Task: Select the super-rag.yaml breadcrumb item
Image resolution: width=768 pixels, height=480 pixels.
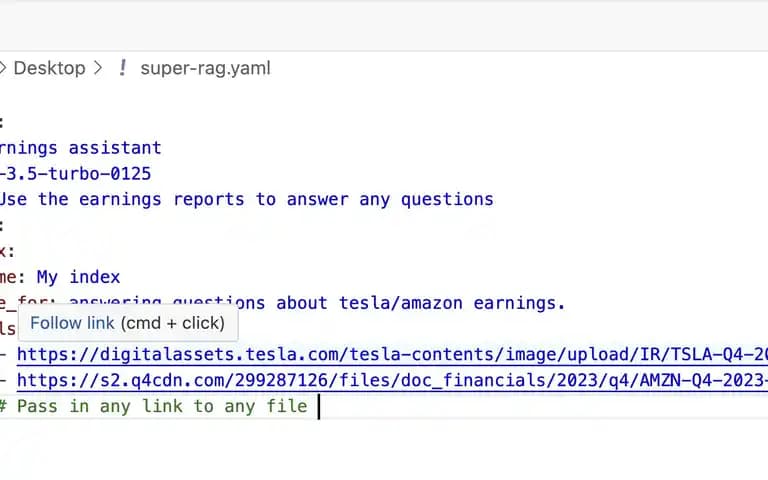Action: coord(205,68)
